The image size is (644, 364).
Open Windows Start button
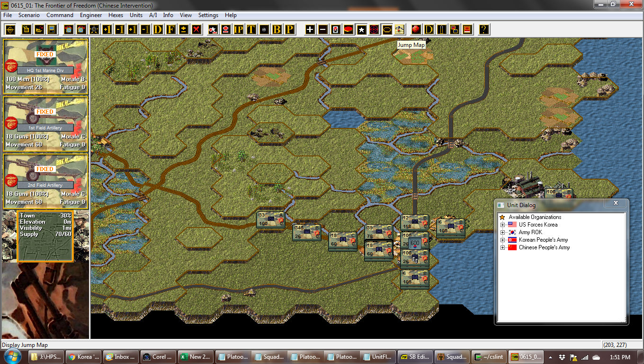point(13,357)
